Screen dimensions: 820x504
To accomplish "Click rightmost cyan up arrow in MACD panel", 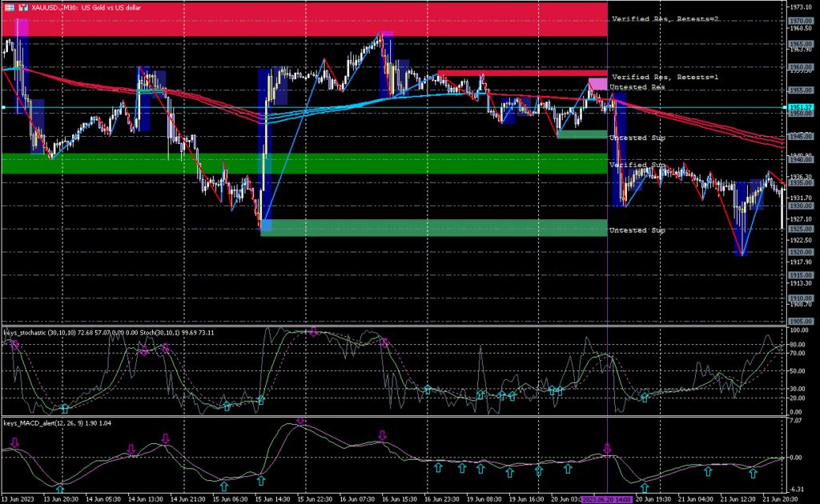I will 753,474.
